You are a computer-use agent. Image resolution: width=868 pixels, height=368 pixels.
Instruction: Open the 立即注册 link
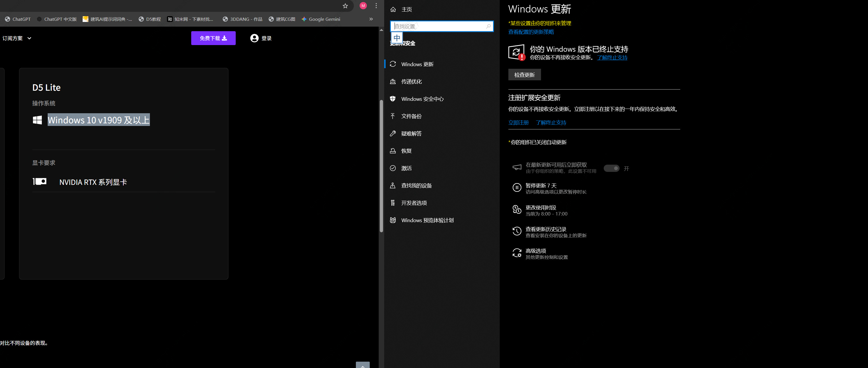point(518,123)
